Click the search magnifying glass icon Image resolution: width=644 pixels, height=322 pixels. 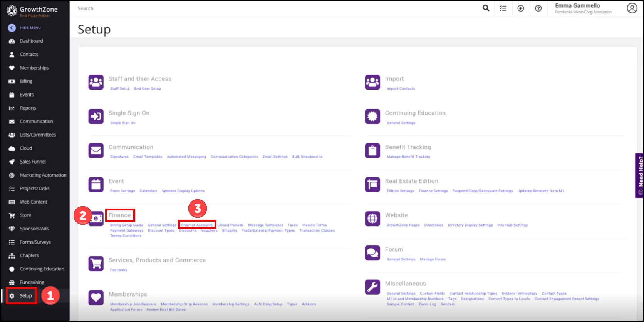[486, 8]
